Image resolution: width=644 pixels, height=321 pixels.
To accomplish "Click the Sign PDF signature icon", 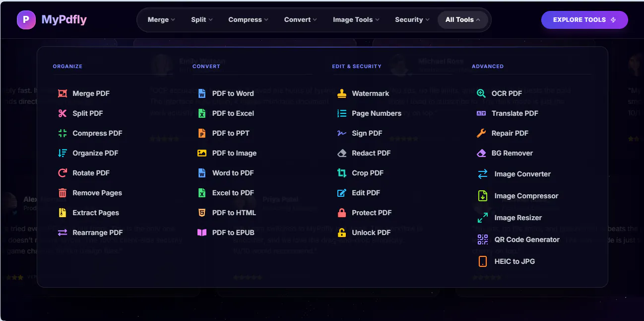I will [342, 133].
